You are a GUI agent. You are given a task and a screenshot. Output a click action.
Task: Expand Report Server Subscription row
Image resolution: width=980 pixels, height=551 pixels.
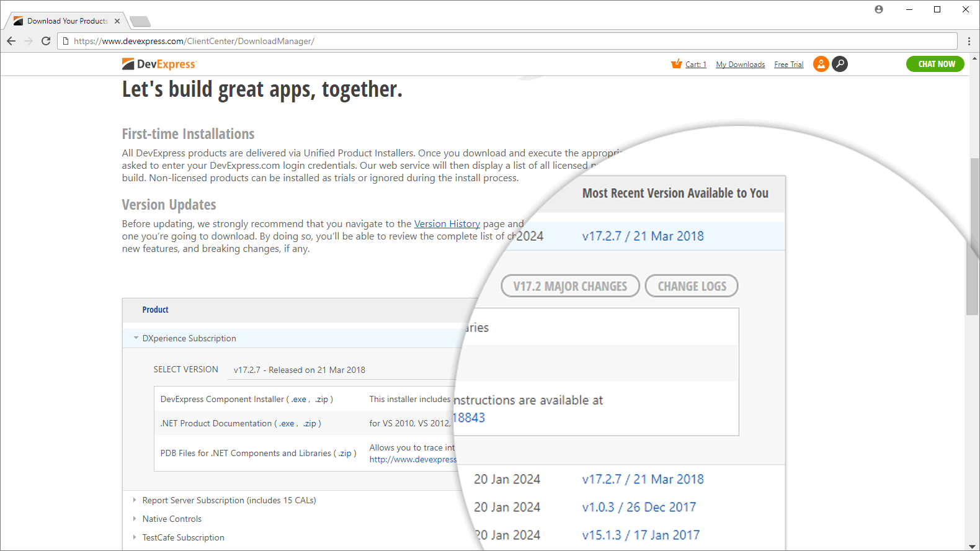tap(135, 500)
